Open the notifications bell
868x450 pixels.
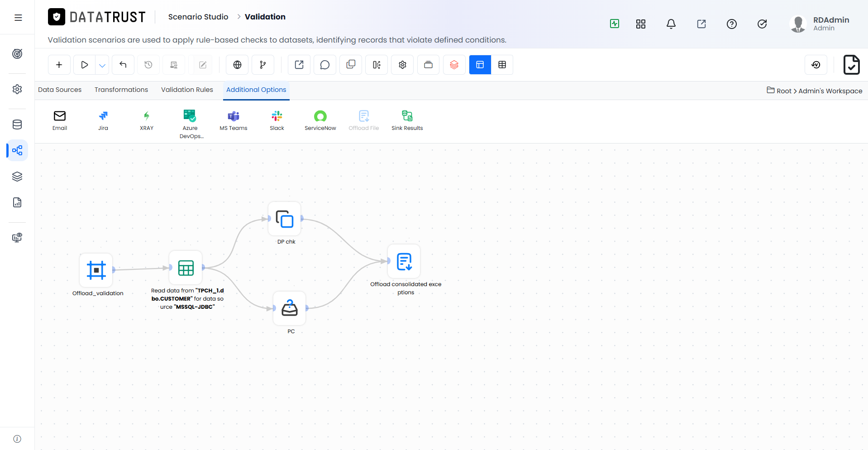pyautogui.click(x=671, y=24)
